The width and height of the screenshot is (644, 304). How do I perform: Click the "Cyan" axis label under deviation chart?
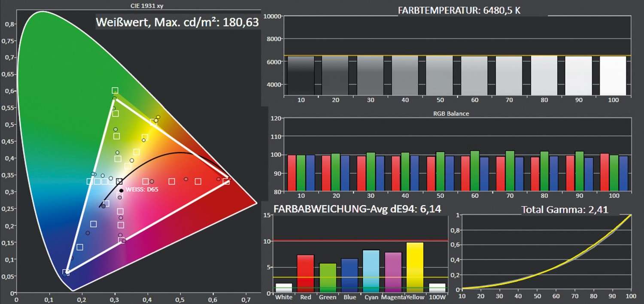(x=372, y=297)
